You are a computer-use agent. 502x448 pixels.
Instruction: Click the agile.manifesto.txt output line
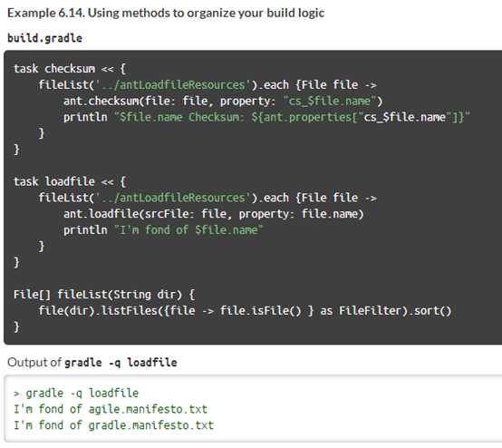111,409
